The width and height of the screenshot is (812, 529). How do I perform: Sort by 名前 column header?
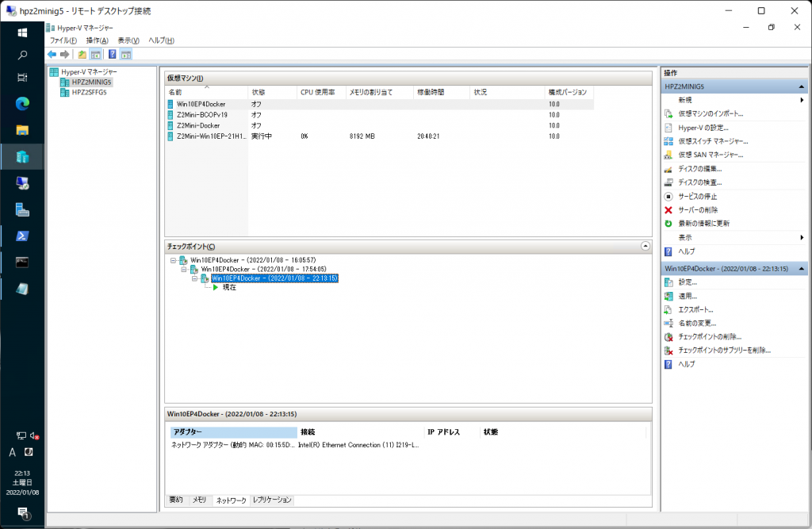click(x=207, y=92)
